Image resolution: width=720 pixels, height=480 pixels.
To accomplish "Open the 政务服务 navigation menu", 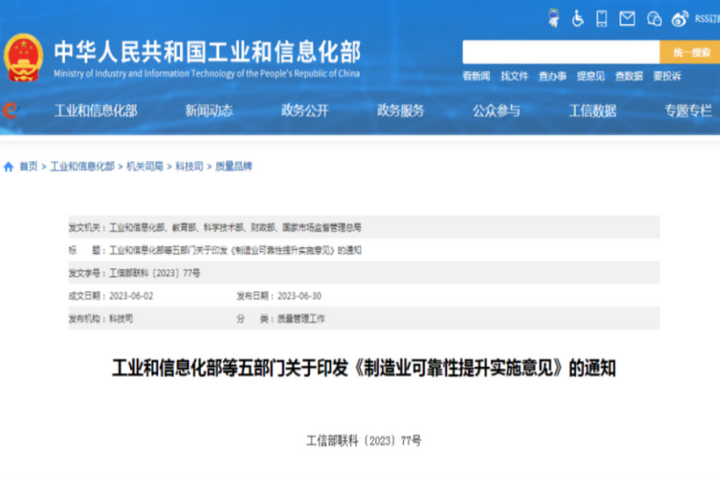I will click(401, 111).
